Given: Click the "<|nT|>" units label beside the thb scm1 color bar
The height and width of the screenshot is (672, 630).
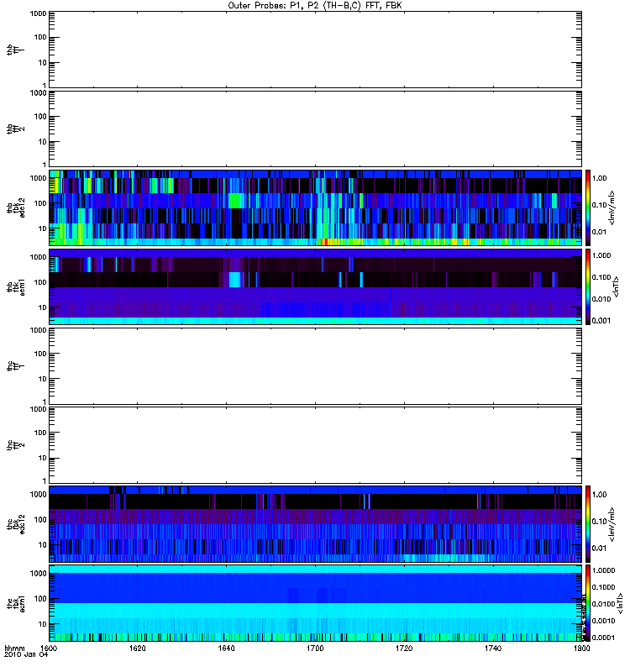Looking at the screenshot, I should click(x=617, y=286).
